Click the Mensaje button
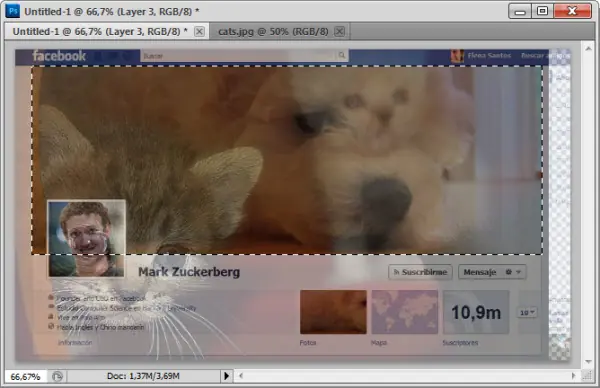The height and width of the screenshot is (388, 600). pos(480,272)
